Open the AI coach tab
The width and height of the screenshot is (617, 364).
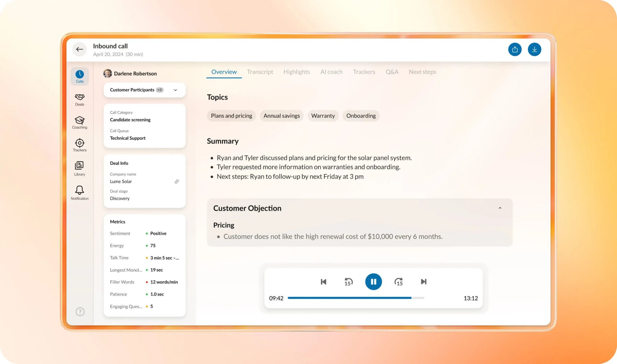point(331,72)
